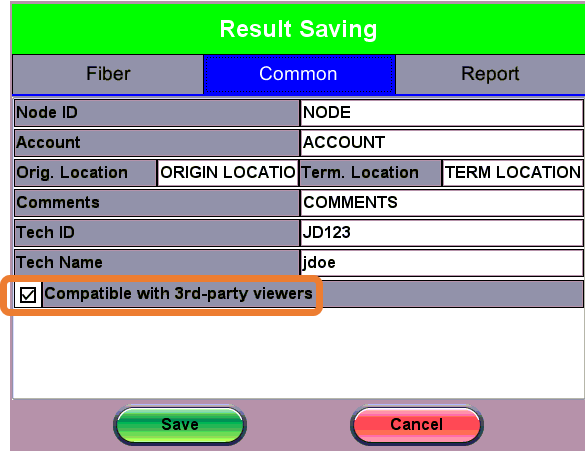The image size is (585, 451).
Task: Focus the Node ID field containing NODE
Action: tap(442, 113)
